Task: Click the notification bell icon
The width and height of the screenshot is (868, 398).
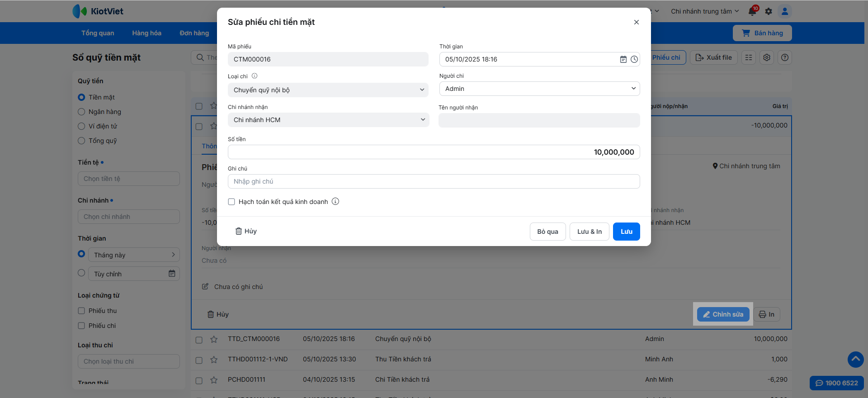Action: (x=753, y=11)
